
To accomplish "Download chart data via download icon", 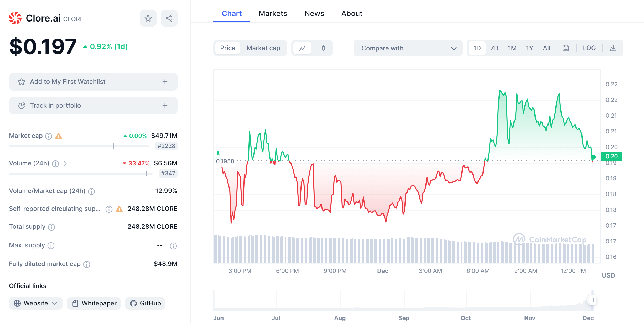I will pos(613,48).
